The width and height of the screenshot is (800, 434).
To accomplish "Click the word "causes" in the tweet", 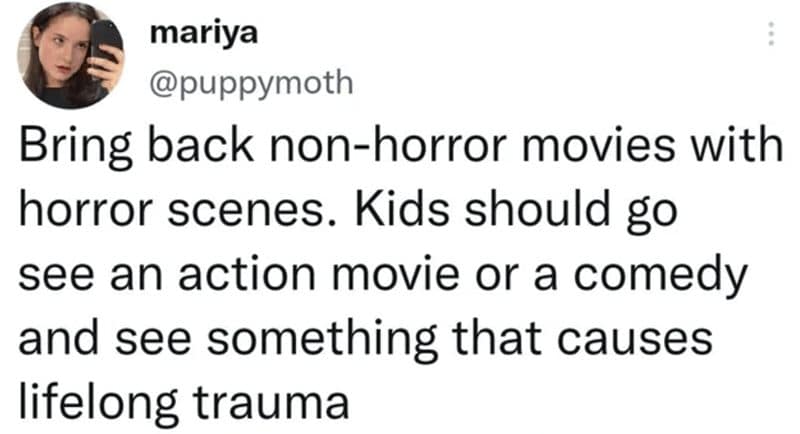I will pos(635,340).
